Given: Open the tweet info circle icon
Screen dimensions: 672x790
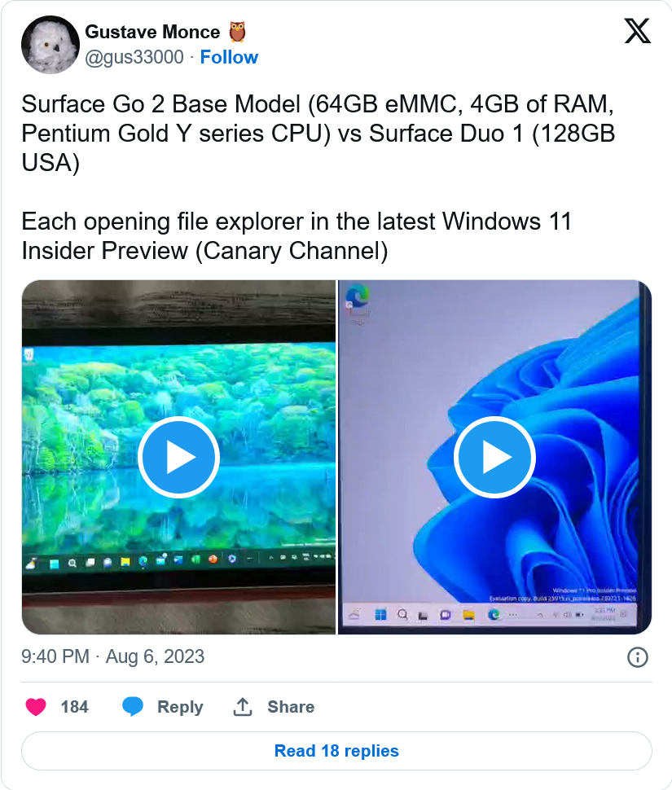Looking at the screenshot, I should (638, 657).
